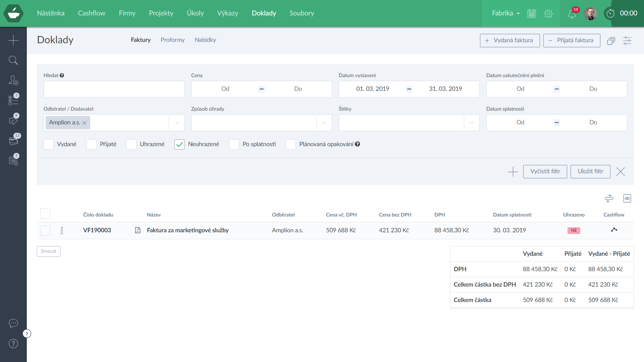Click the calendar icon in top bar

pyautogui.click(x=531, y=13)
